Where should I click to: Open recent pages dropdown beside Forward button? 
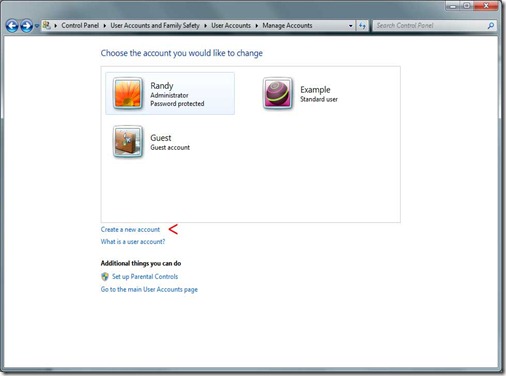(x=37, y=26)
